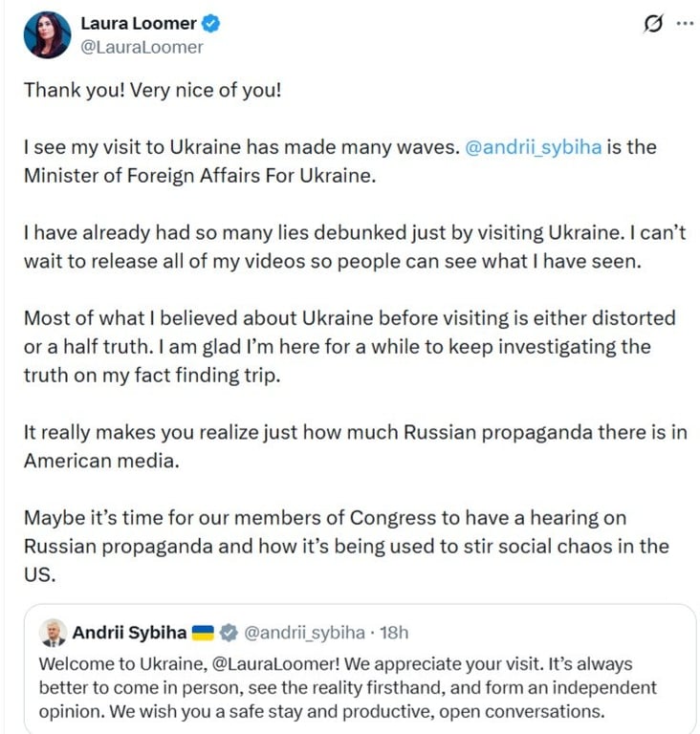The width and height of the screenshot is (700, 734).
Task: Click the Ukraine flag emoji beside Andrii Sybiha
Action: (x=204, y=633)
